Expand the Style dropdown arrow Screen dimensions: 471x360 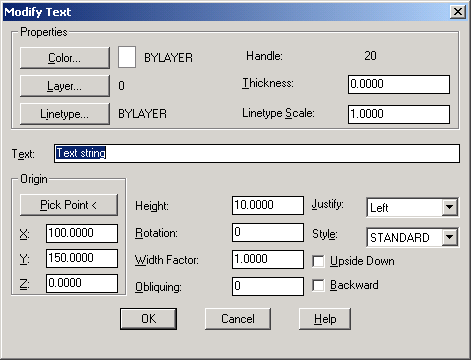pos(450,237)
